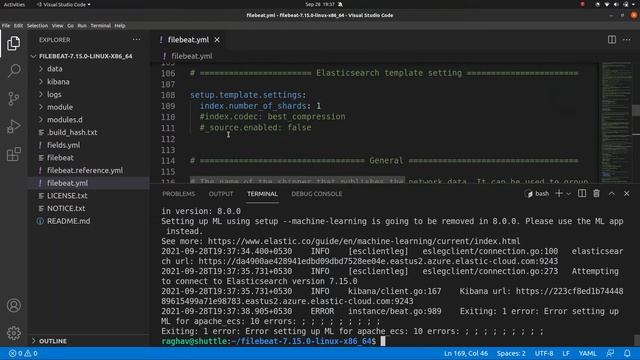640x360 pixels.
Task: Open the Go menu
Action: 70,25
